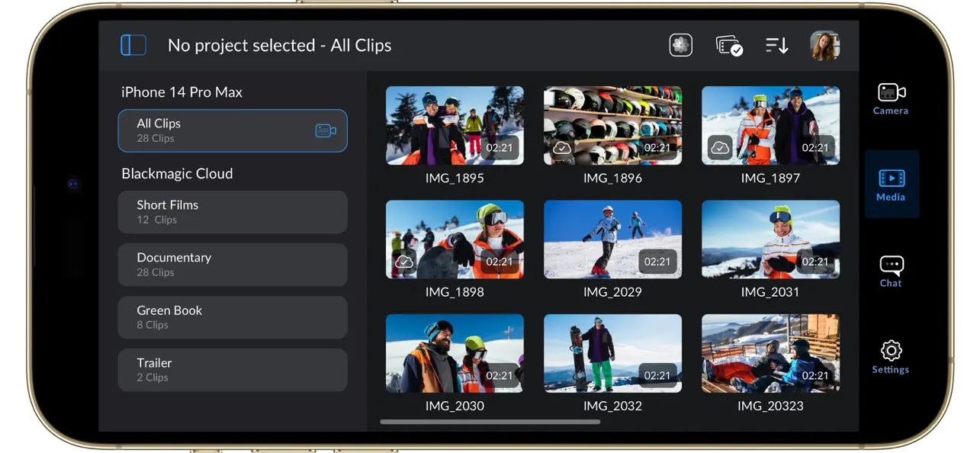Open the user profile avatar
Viewport: 980px width, 453px height.
point(824,46)
